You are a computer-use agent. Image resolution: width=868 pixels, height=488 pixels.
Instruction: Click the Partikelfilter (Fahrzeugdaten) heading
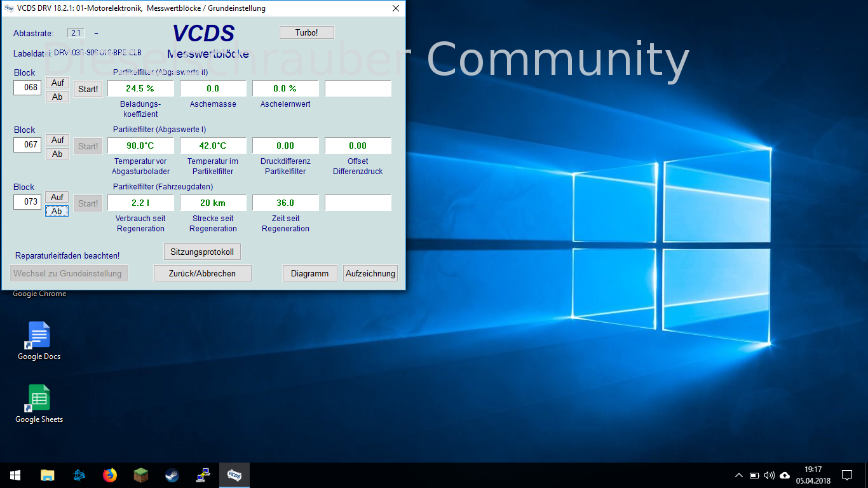point(163,187)
